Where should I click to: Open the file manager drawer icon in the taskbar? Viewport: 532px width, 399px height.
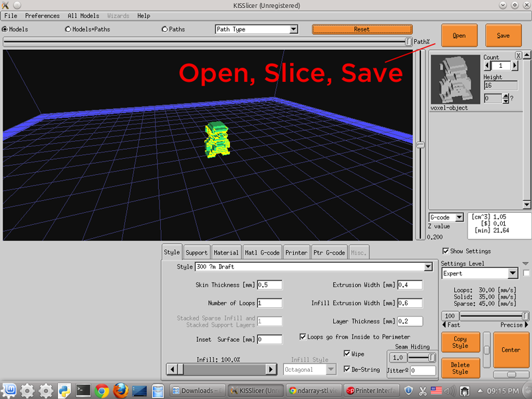tap(158, 390)
